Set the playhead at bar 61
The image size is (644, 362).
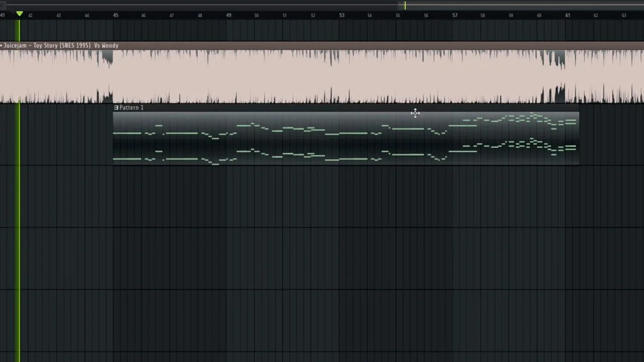pyautogui.click(x=568, y=16)
